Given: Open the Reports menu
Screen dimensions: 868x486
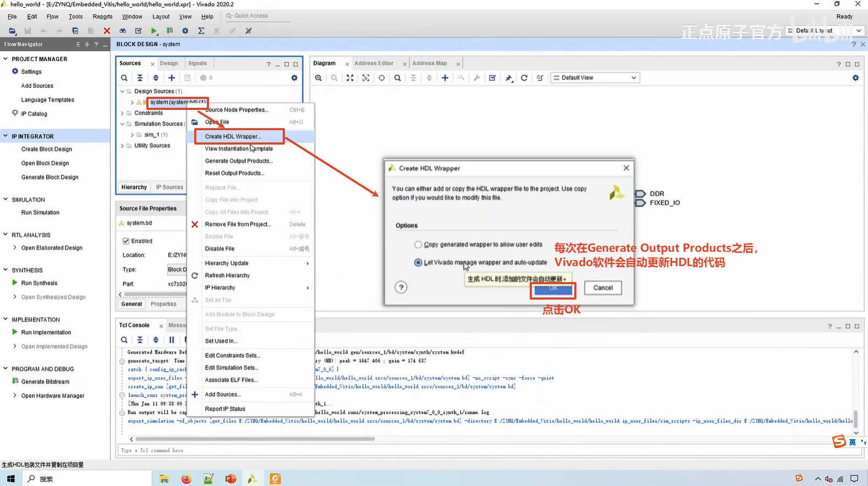Looking at the screenshot, I should tap(103, 16).
